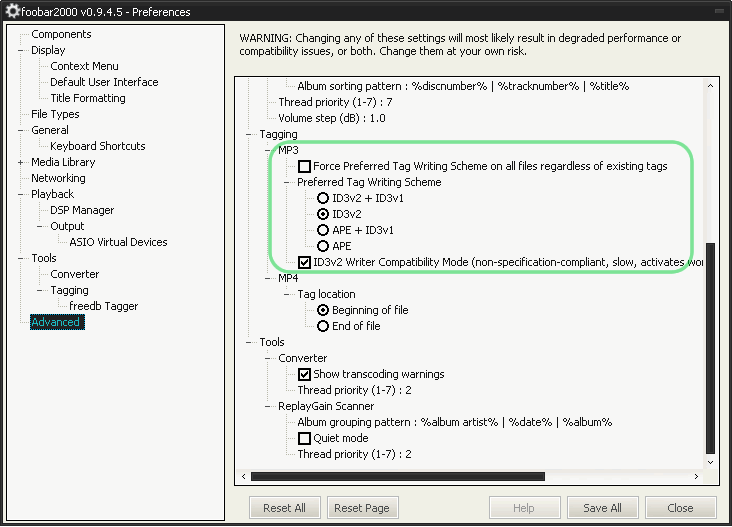This screenshot has width=732, height=527.
Task: Open the left-panel Converter page
Action: 75,274
